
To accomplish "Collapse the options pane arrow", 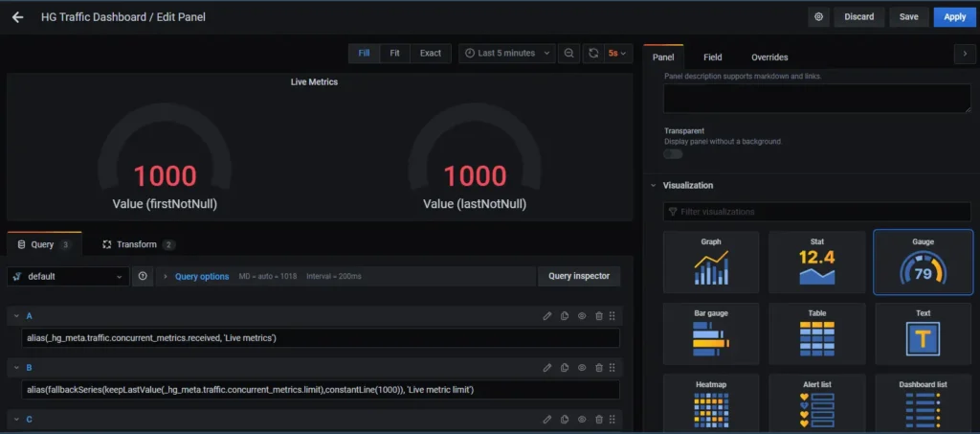I will (965, 54).
